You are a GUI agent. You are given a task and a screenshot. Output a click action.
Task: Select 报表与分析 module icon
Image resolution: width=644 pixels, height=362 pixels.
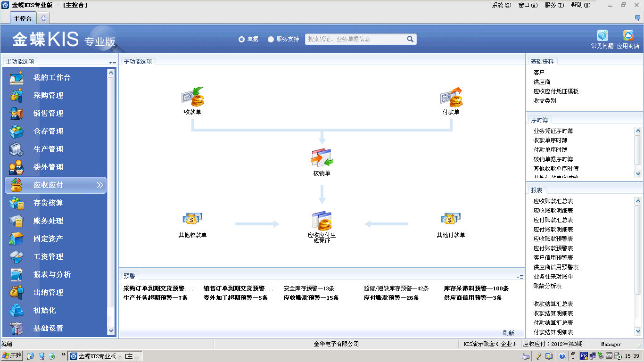(x=17, y=274)
